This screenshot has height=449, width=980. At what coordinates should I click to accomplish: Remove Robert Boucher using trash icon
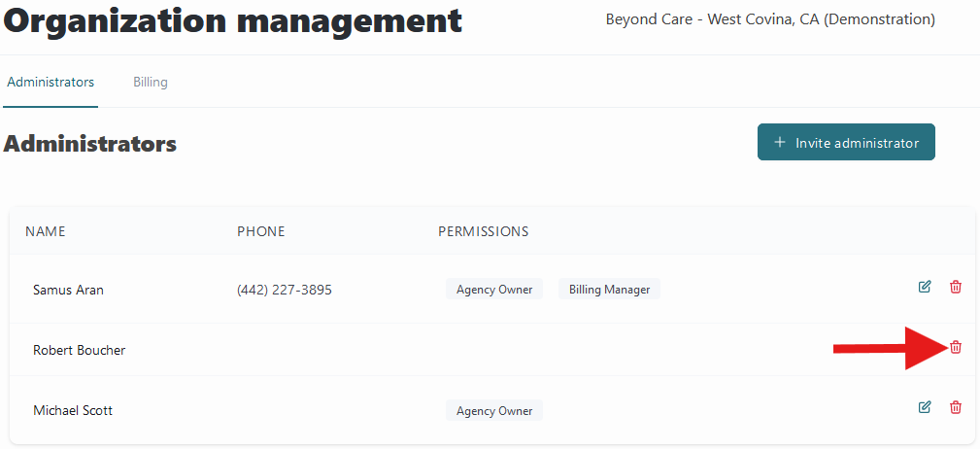pos(956,347)
